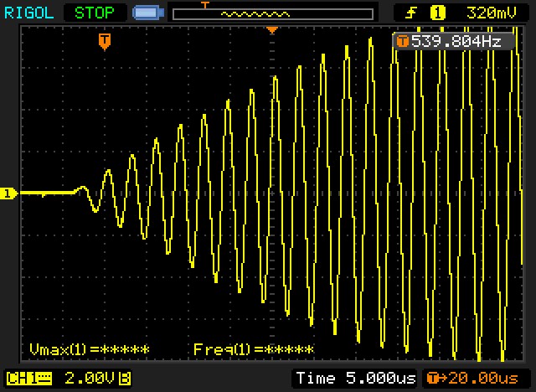
Task: Click the T marker above the memory bar
Action: coord(204,4)
